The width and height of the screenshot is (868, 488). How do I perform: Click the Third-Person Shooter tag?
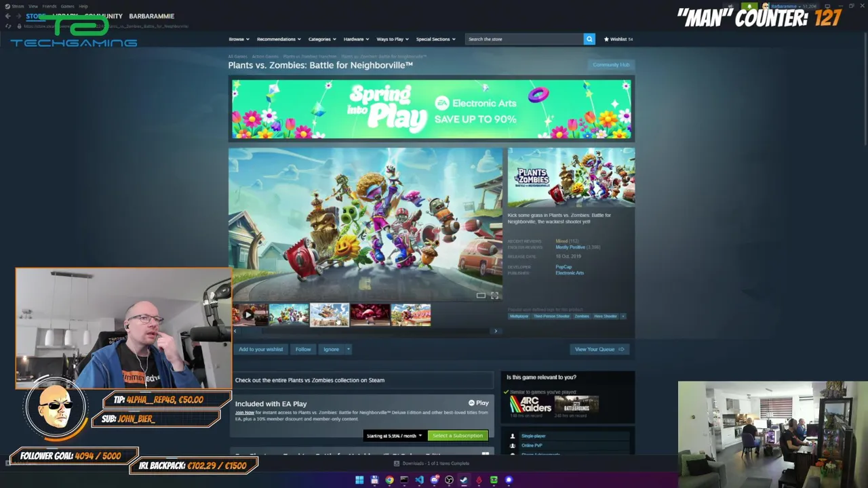pos(551,317)
